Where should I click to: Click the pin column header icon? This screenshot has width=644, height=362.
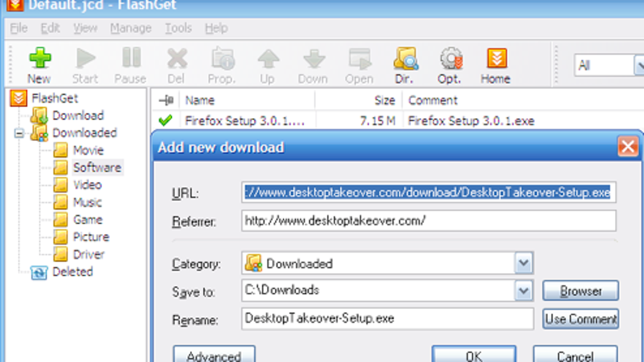(166, 100)
